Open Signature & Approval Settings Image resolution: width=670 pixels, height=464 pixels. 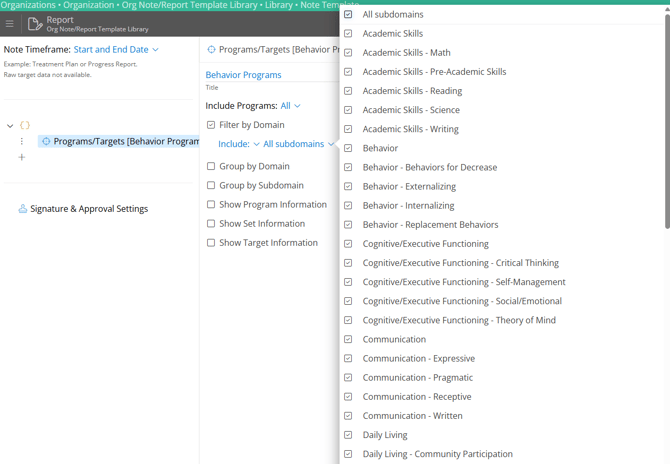click(89, 209)
